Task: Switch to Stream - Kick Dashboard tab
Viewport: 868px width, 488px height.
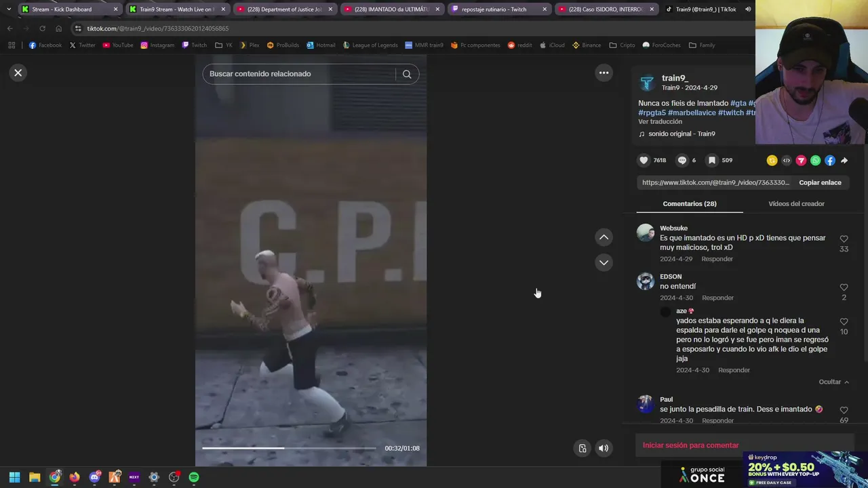Action: click(x=69, y=9)
